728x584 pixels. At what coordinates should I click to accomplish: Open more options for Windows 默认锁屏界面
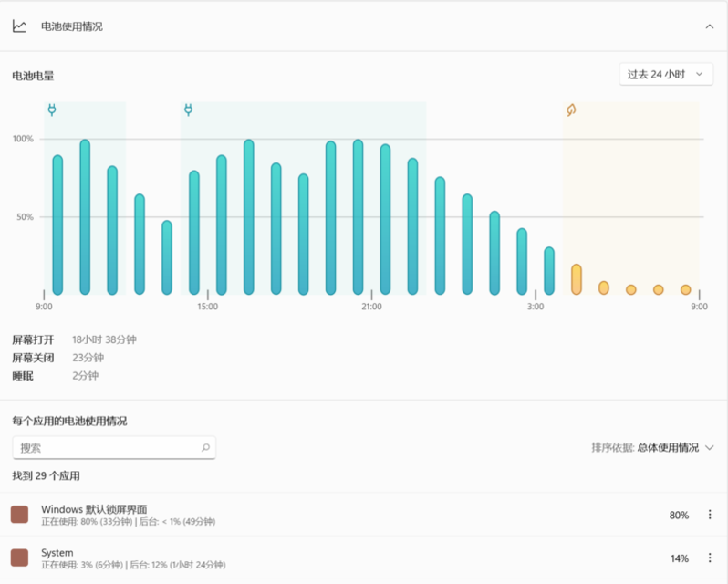tap(710, 515)
